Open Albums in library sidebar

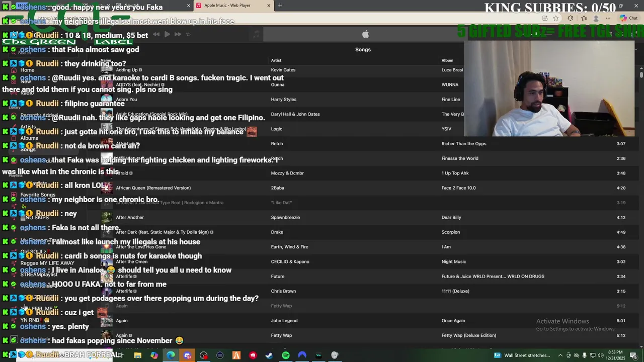(29, 138)
